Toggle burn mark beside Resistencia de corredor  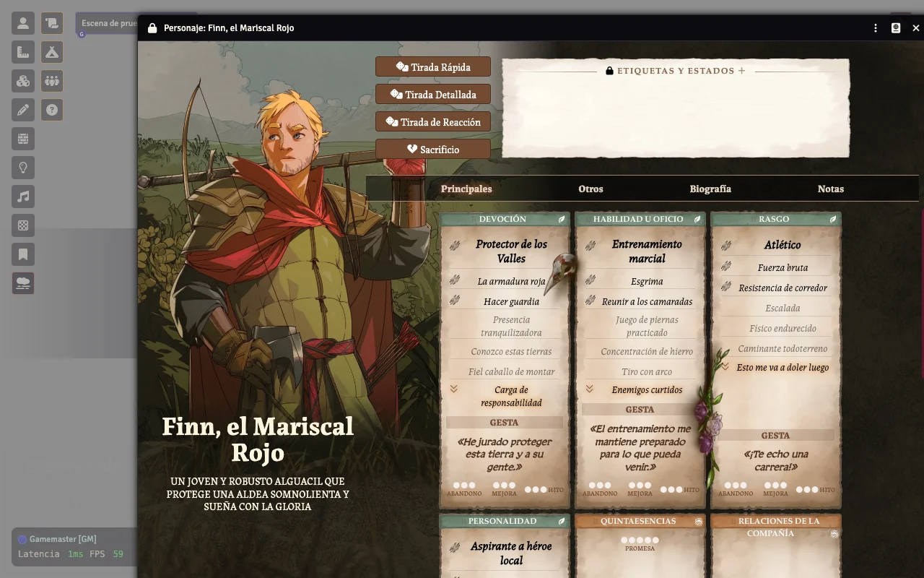tap(726, 286)
